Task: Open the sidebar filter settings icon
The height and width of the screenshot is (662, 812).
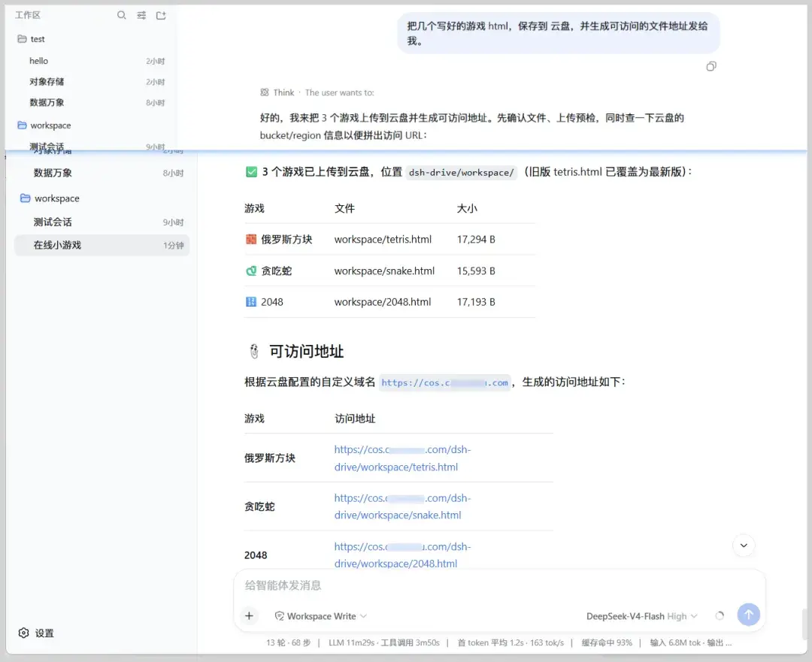Action: (x=141, y=15)
